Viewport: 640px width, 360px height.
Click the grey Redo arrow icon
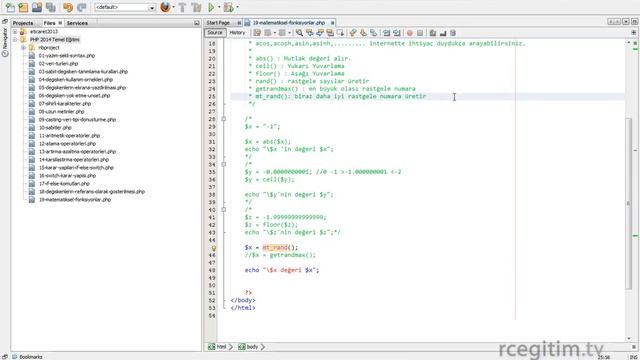(x=82, y=7)
